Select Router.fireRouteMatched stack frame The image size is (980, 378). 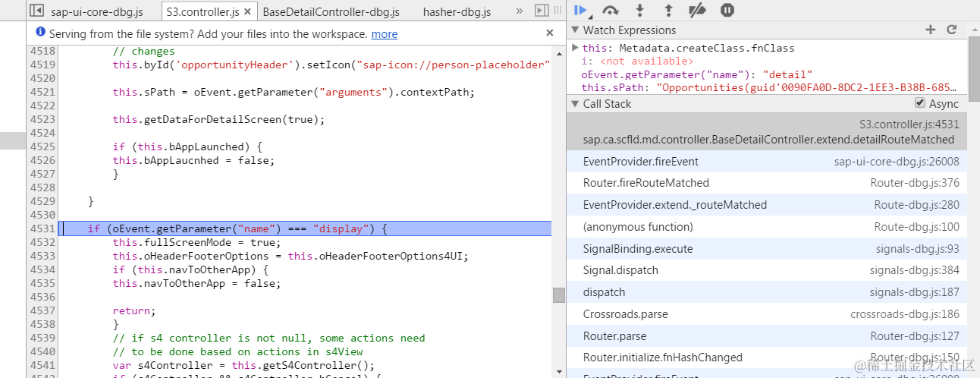pos(767,183)
